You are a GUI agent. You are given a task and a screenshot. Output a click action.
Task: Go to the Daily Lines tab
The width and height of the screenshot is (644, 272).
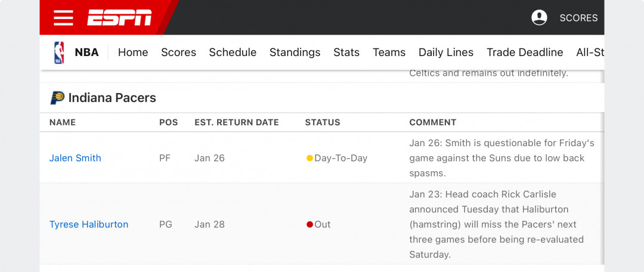point(446,52)
